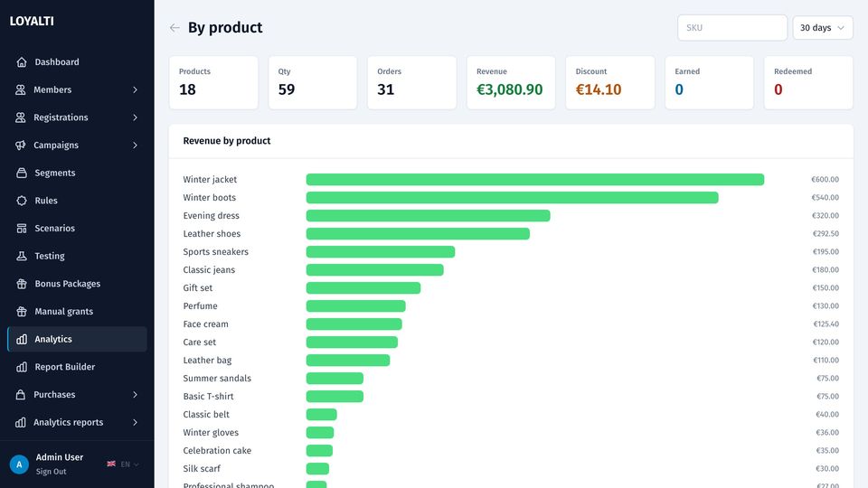This screenshot has height=488, width=868.
Task: Click the Bonus Packages gift icon
Action: click(x=22, y=283)
